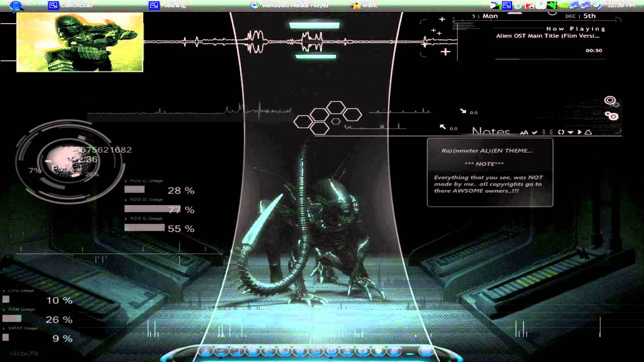644x362 pixels.
Task: Click the checkmark icon in the Notes toolbar
Action: tap(534, 132)
